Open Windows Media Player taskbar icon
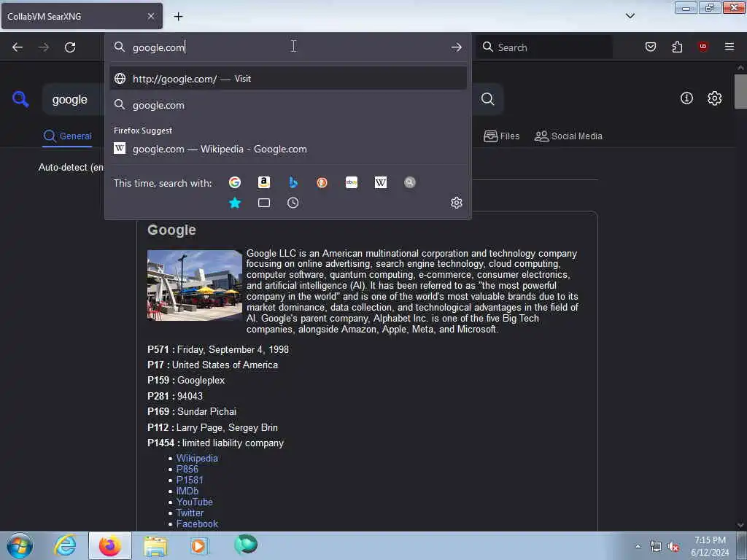This screenshot has height=560, width=747. point(199,545)
